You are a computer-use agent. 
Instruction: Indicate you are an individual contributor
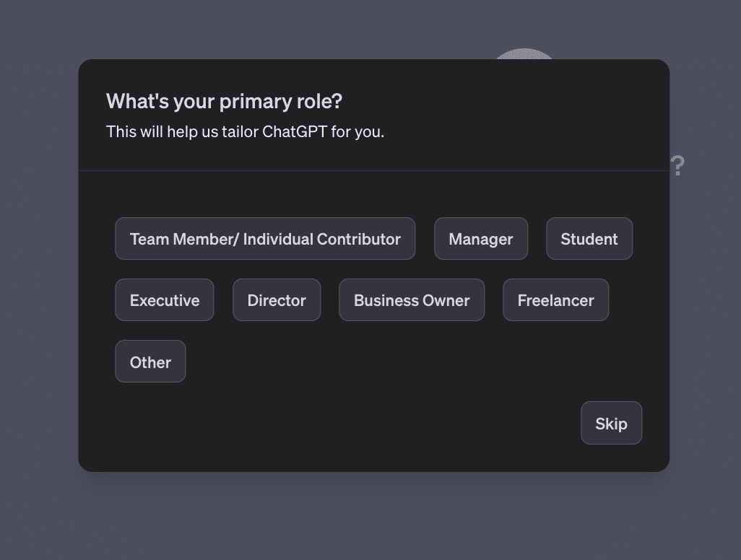pos(265,239)
